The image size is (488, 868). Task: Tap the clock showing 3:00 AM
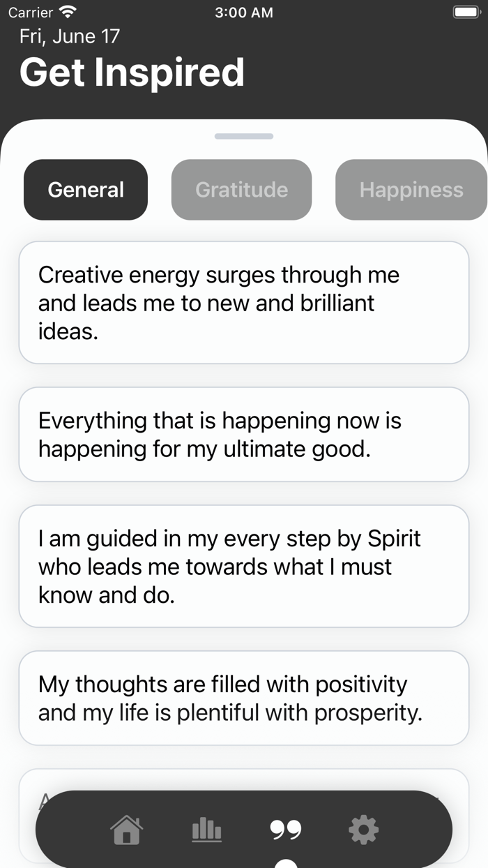(x=243, y=12)
